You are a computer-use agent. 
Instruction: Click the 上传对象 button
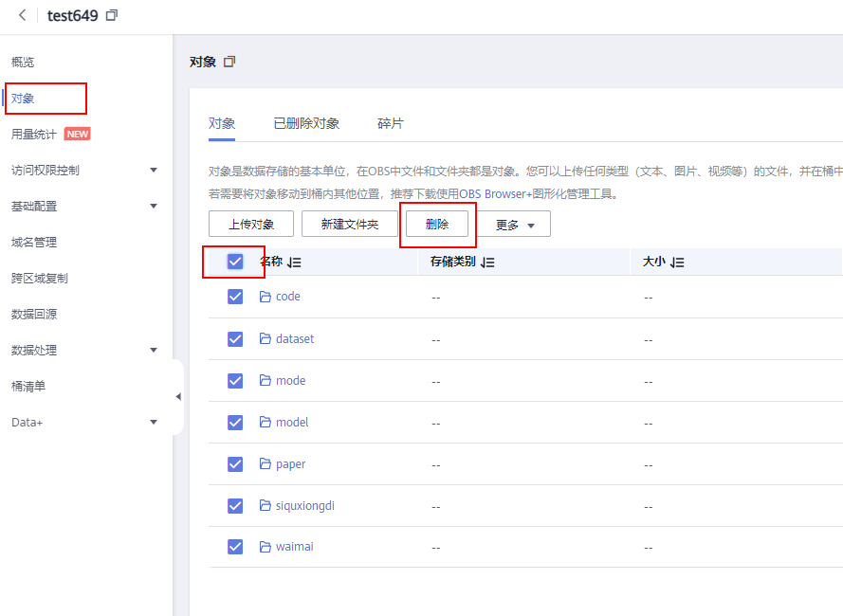coord(251,225)
